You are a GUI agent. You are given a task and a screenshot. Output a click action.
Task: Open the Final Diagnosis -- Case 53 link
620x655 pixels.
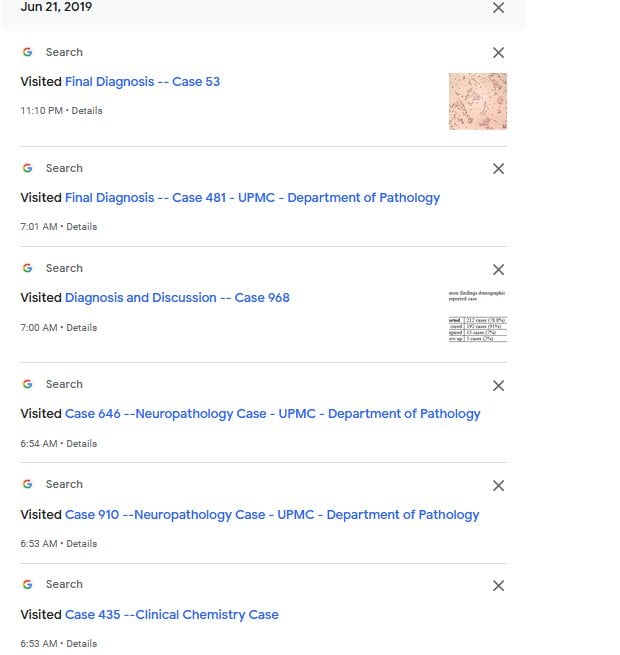point(142,82)
